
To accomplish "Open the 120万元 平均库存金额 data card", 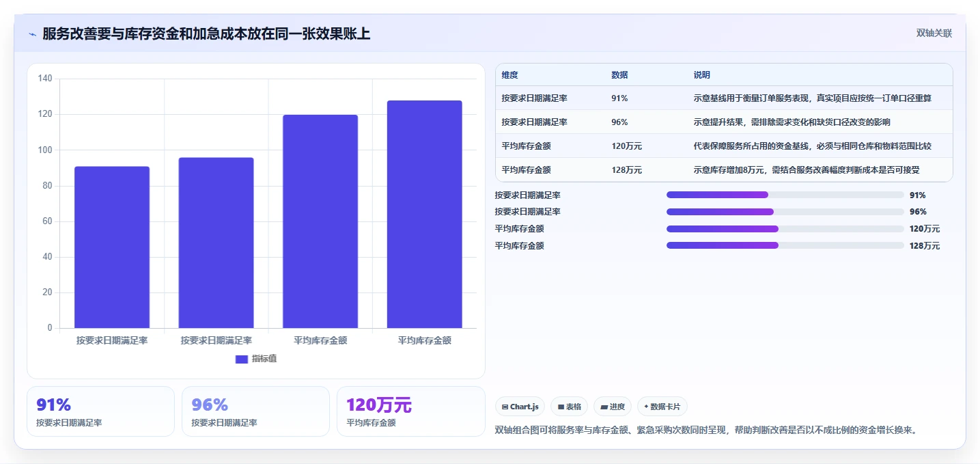I will (x=410, y=411).
